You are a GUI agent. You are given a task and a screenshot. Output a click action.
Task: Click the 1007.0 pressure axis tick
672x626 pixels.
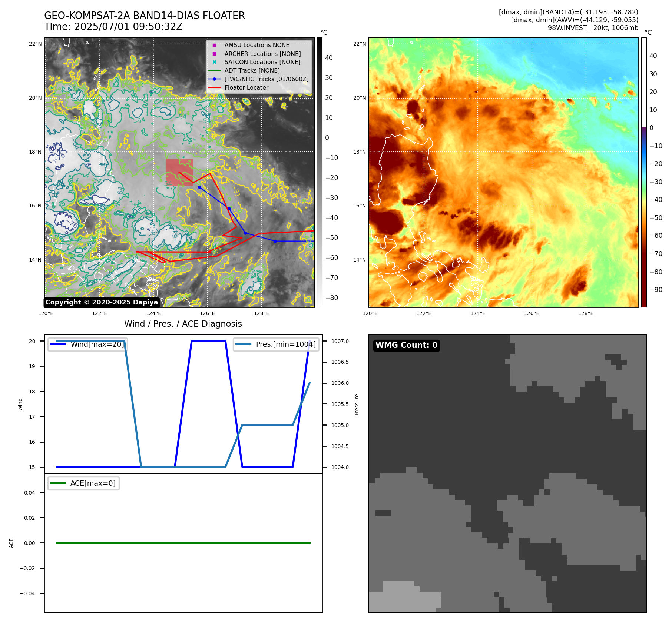click(x=340, y=341)
